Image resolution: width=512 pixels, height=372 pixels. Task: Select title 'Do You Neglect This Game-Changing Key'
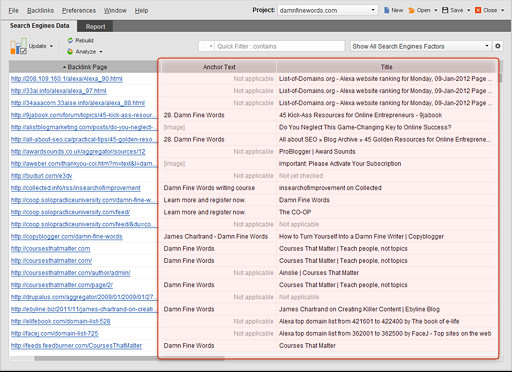pos(365,127)
